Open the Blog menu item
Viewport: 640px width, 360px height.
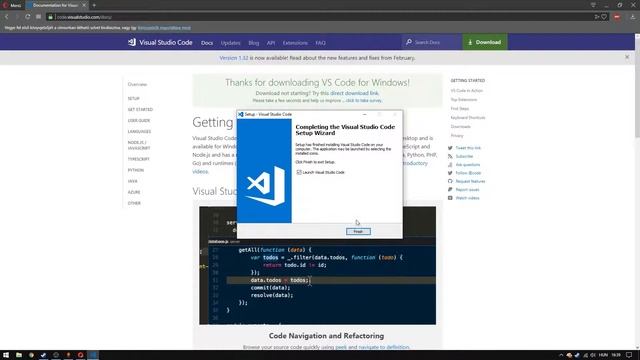253,43
